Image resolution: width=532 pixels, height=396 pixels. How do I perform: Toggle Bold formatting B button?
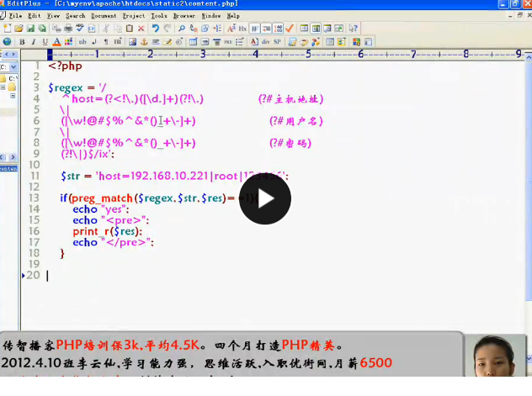point(22,42)
